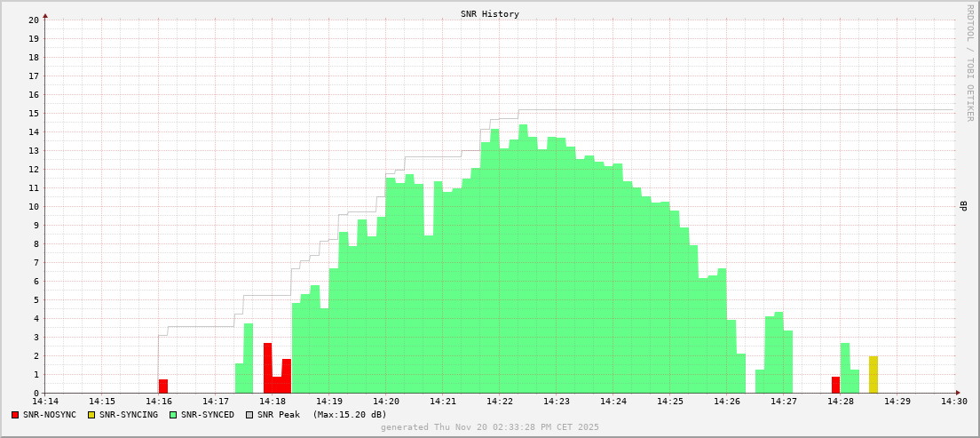The width and height of the screenshot is (980, 438).
Task: Click the yellow syncing bar after 14:28
Action: 873,375
